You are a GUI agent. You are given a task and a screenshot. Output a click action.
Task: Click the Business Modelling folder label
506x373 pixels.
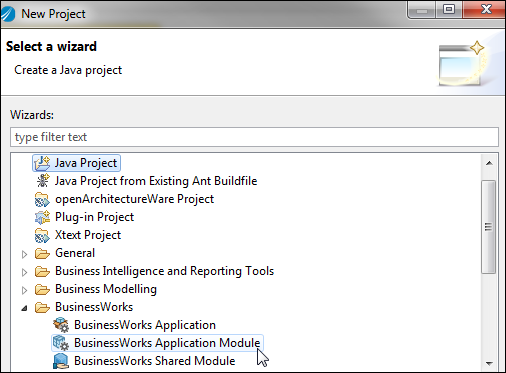coord(106,289)
